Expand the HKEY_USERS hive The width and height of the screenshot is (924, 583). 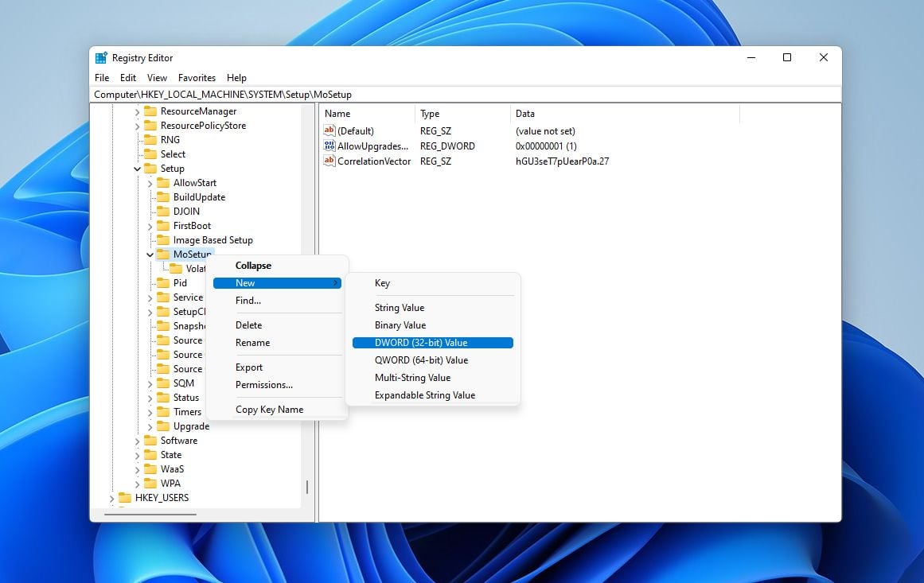click(111, 498)
